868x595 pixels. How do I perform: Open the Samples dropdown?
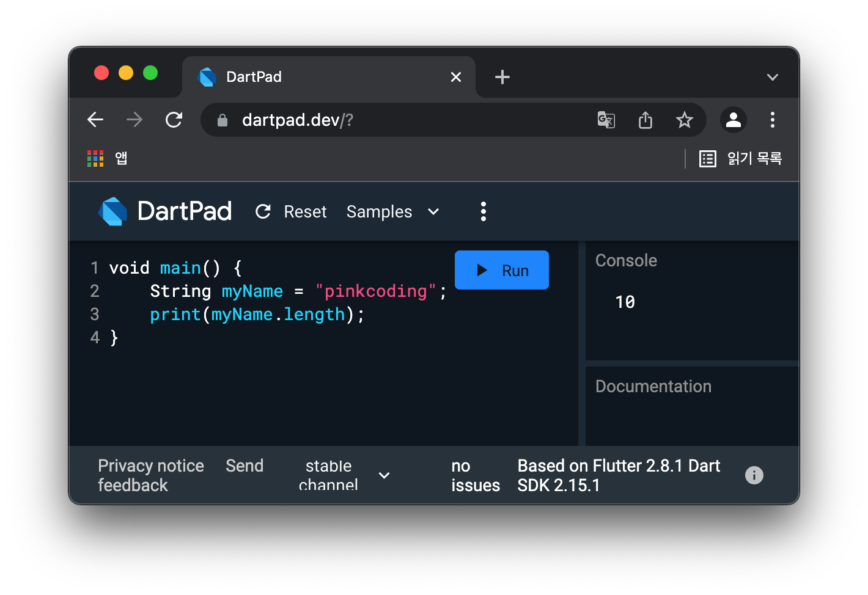(393, 211)
